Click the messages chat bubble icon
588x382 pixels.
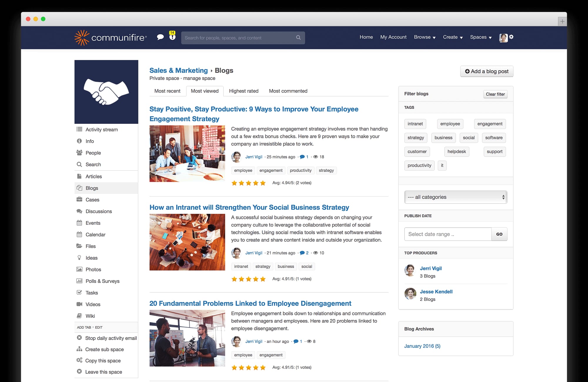coord(161,37)
